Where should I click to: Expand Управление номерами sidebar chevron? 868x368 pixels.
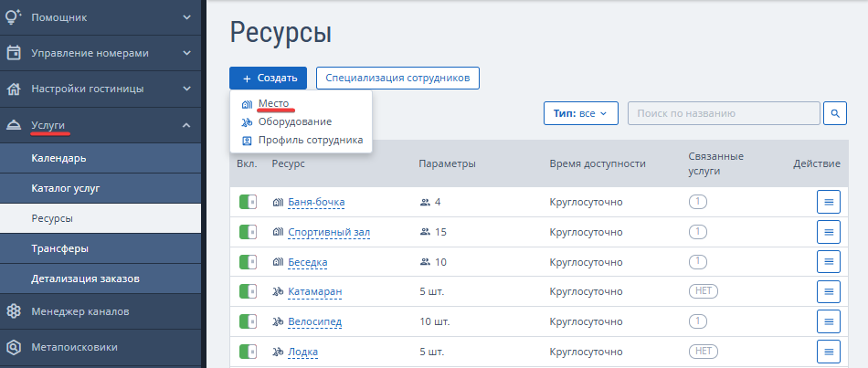click(x=186, y=53)
